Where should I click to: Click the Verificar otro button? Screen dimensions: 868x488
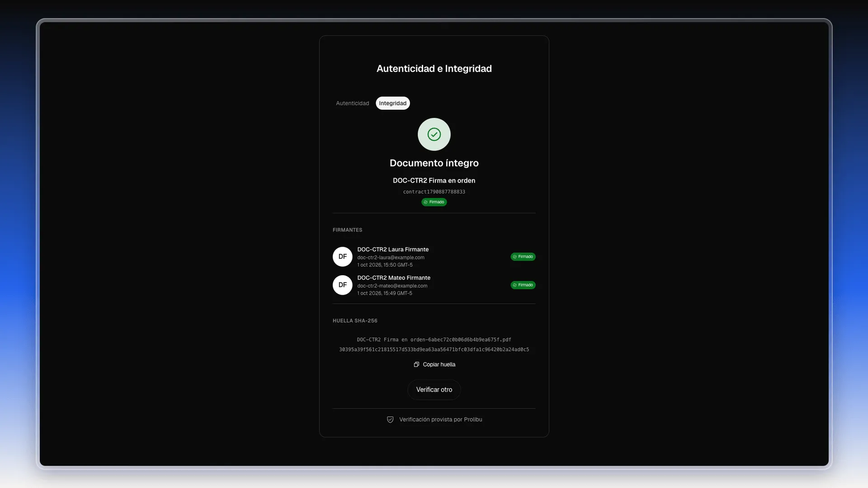[x=434, y=389]
